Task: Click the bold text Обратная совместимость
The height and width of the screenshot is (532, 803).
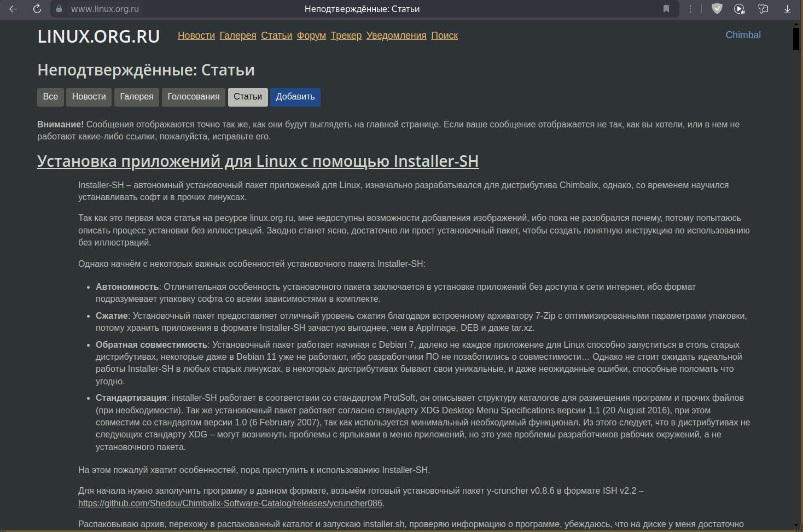Action: pos(152,345)
